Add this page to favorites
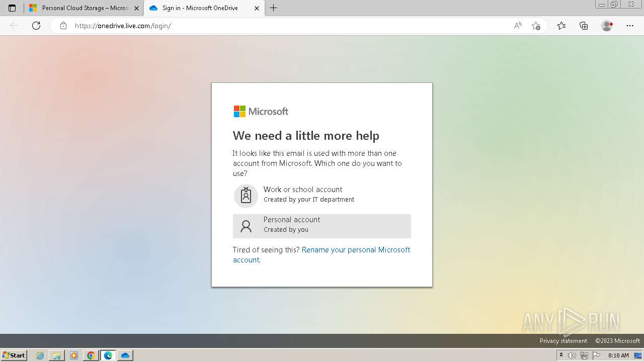 coord(536,26)
